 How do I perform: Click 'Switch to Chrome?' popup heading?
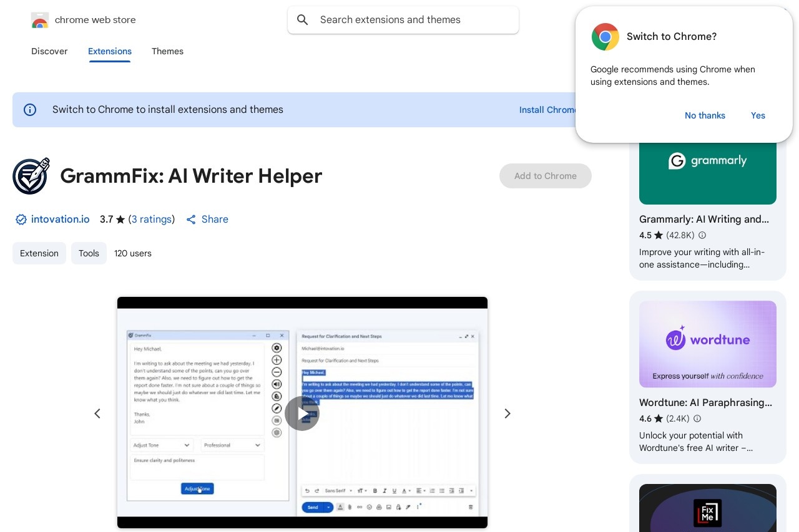[672, 37]
